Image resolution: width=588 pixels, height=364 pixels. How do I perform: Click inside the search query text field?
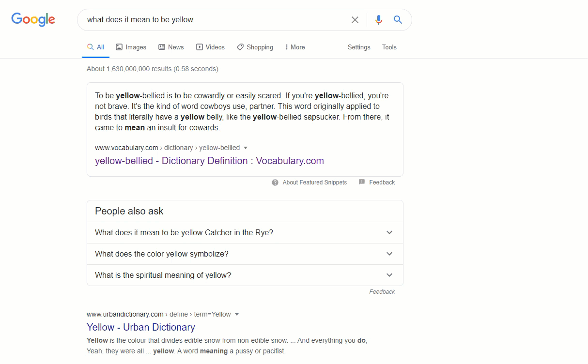pos(213,20)
